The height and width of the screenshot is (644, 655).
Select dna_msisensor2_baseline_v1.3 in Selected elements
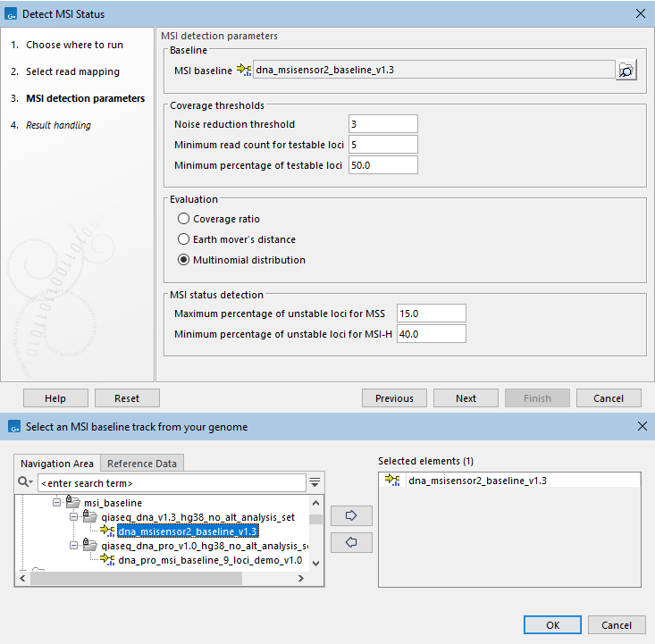[477, 481]
